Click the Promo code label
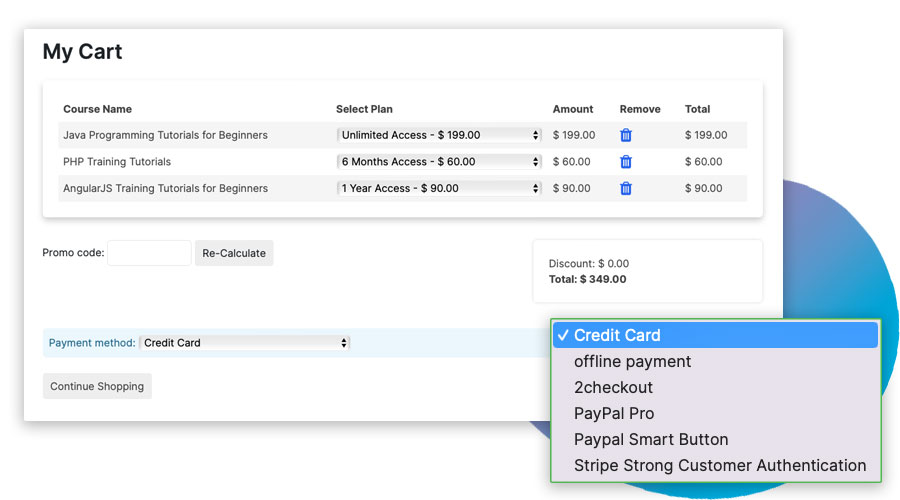900x500 pixels. click(x=73, y=253)
